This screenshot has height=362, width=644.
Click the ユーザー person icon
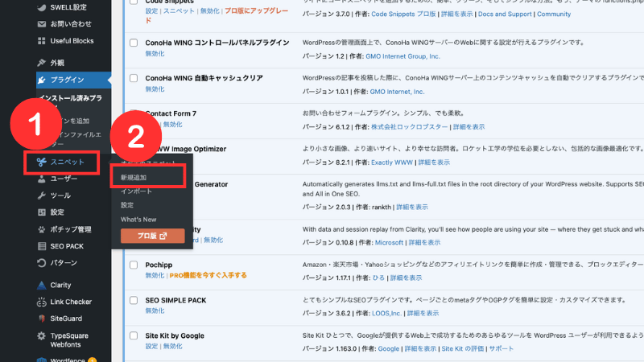42,179
